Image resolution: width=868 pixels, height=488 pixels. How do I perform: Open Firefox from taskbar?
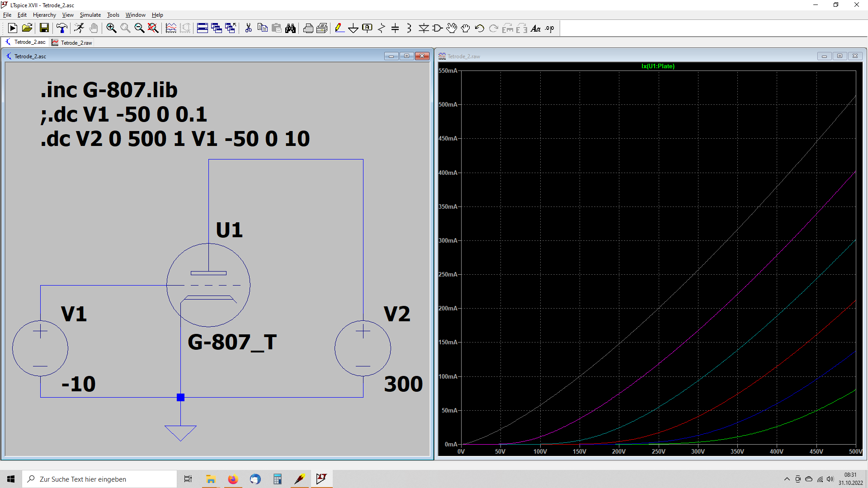coord(233,479)
